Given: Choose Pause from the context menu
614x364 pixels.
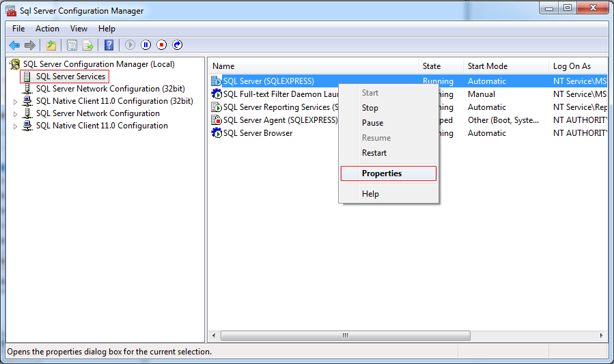Looking at the screenshot, I should tap(389, 123).
